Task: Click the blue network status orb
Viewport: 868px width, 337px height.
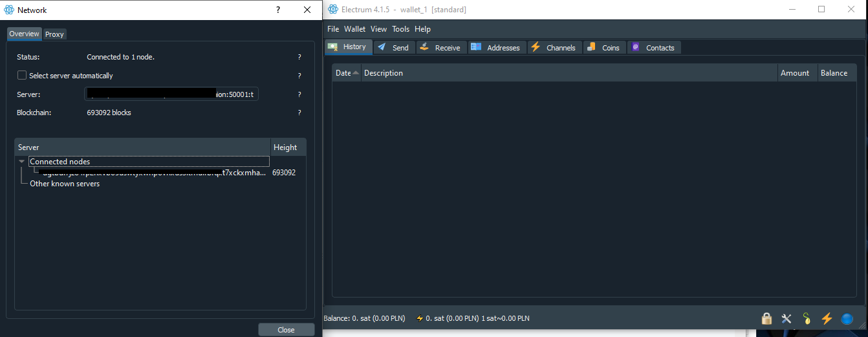Action: [847, 318]
